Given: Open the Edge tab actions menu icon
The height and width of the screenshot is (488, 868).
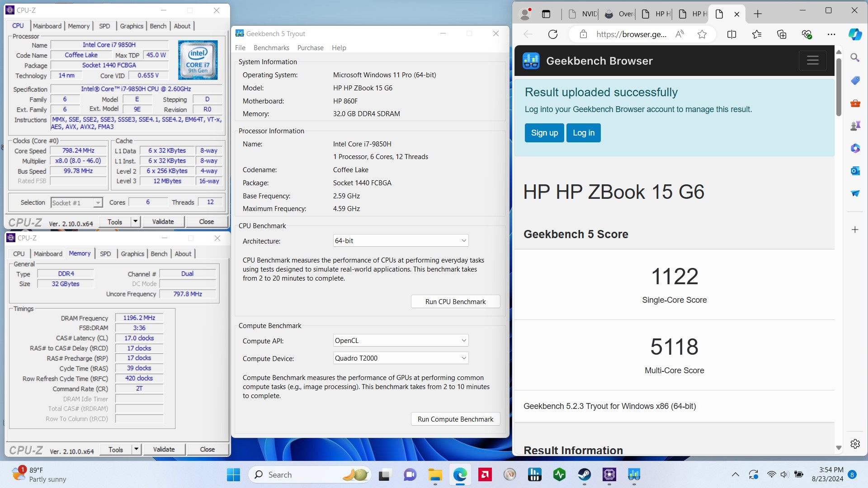Looking at the screenshot, I should point(546,14).
